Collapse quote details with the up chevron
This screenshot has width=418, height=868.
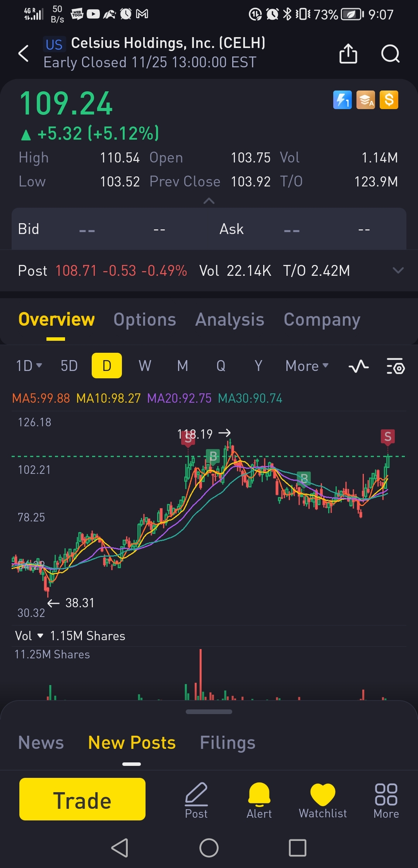coord(209,201)
